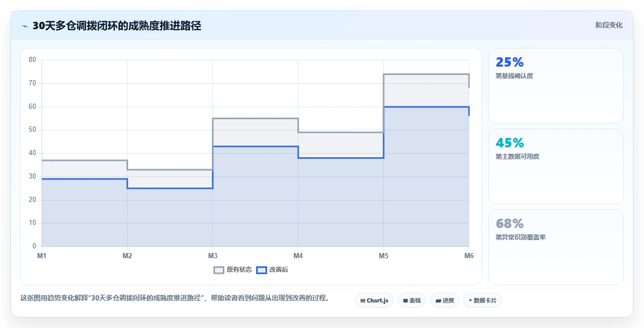Click the Chart.js tag
The image size is (644, 328).
[x=374, y=300]
